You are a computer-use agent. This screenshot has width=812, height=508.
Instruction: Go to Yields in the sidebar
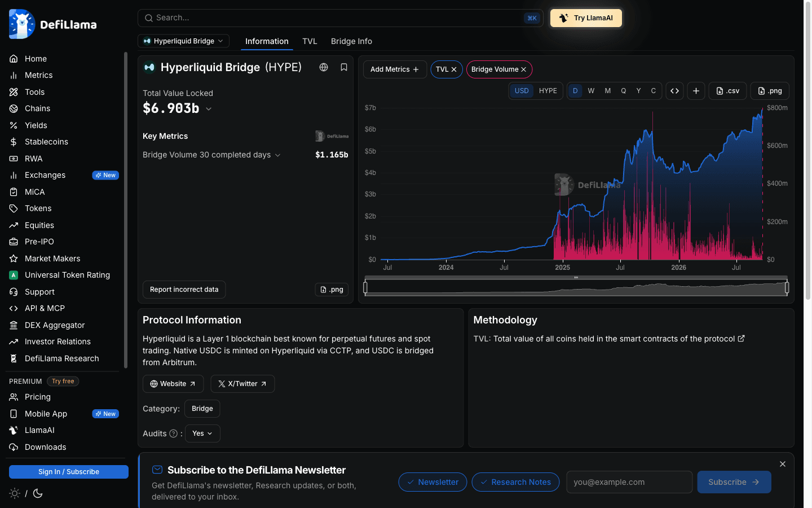(36, 125)
